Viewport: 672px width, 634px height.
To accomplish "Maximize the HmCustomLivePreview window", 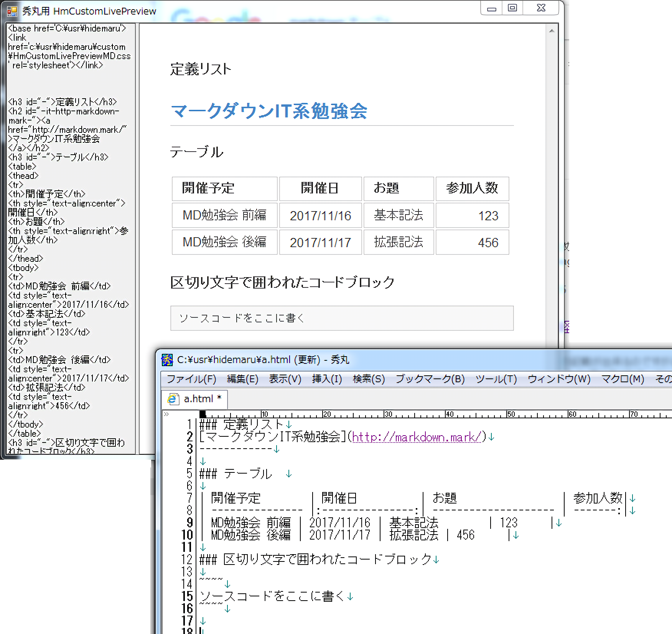I will point(512,8).
